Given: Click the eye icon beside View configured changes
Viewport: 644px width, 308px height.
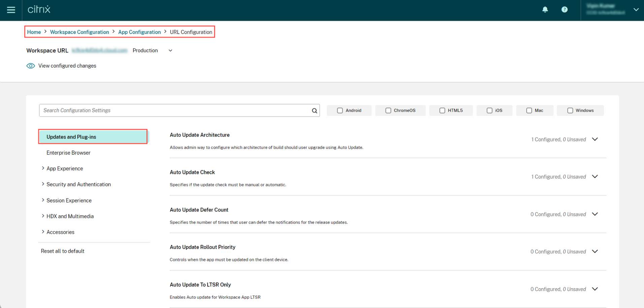Looking at the screenshot, I should [31, 66].
